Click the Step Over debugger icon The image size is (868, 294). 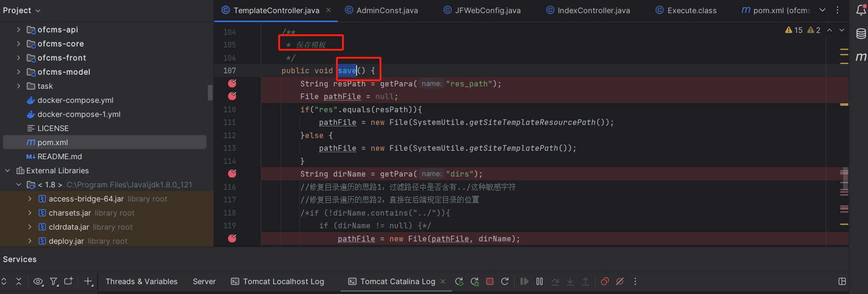(555, 281)
